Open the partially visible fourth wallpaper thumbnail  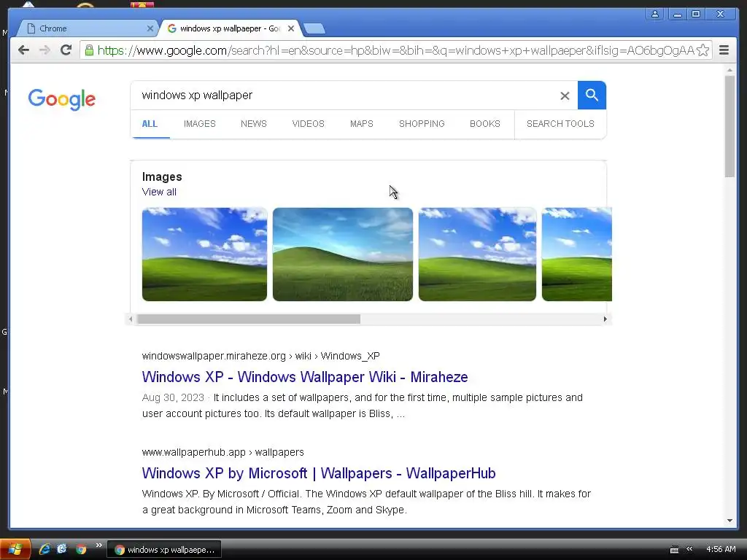577,254
